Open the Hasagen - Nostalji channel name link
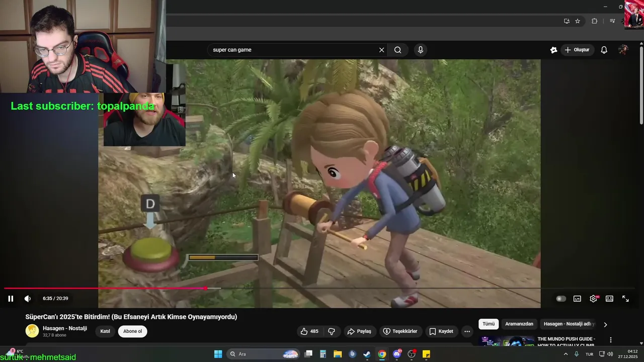 [65, 328]
